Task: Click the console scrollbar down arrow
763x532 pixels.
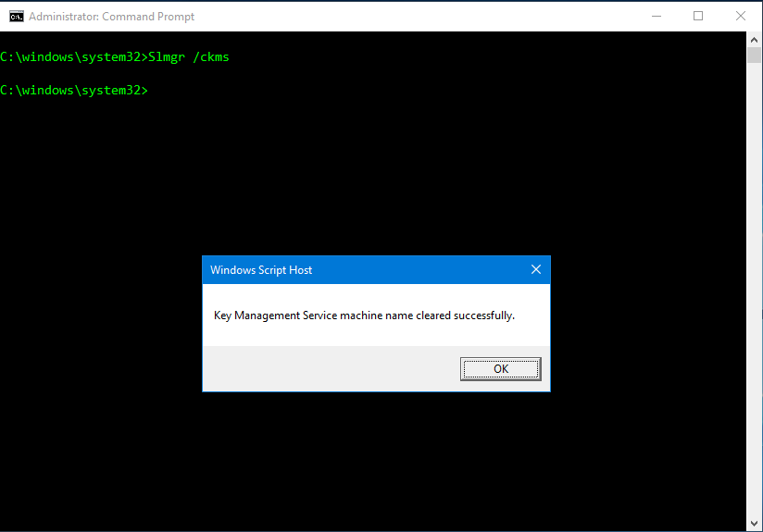Action: [x=755, y=523]
